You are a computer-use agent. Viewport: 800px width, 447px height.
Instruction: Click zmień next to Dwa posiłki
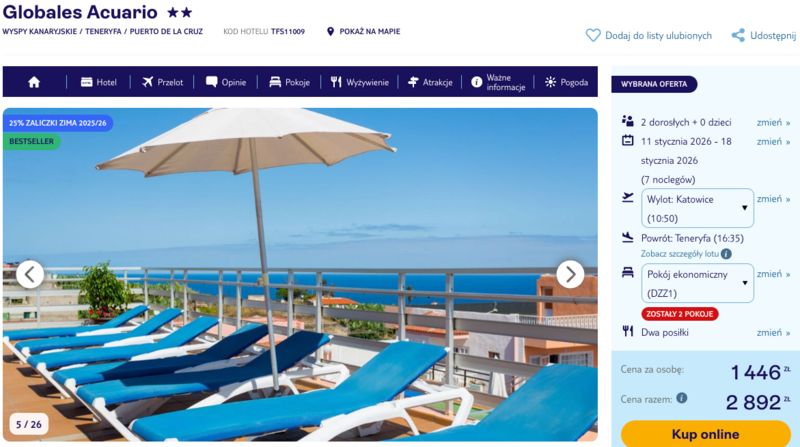pos(773,333)
